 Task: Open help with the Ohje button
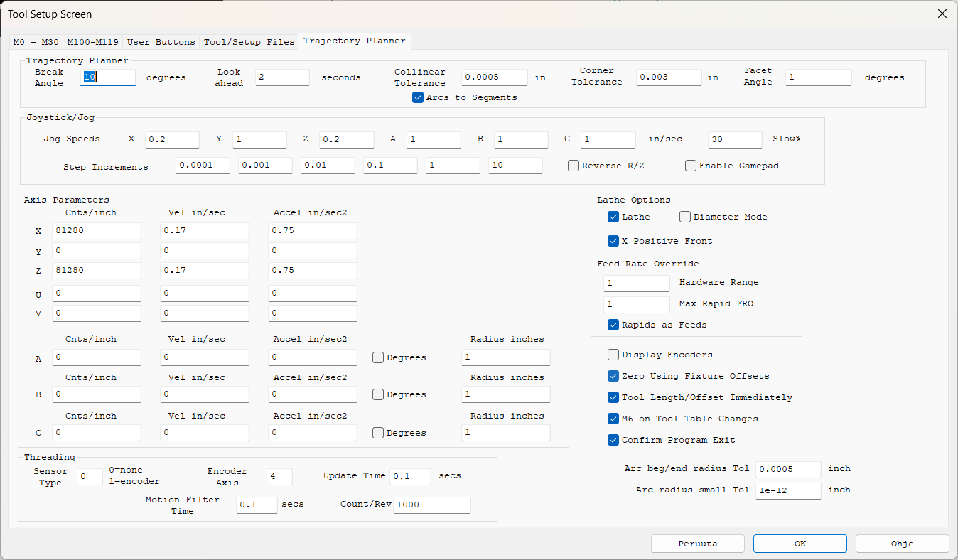click(902, 544)
